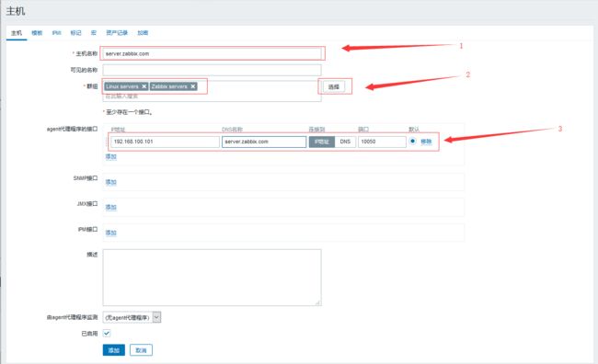The height and width of the screenshot is (364, 598).
Task: Click the description textarea resize grip
Action: tap(318, 302)
